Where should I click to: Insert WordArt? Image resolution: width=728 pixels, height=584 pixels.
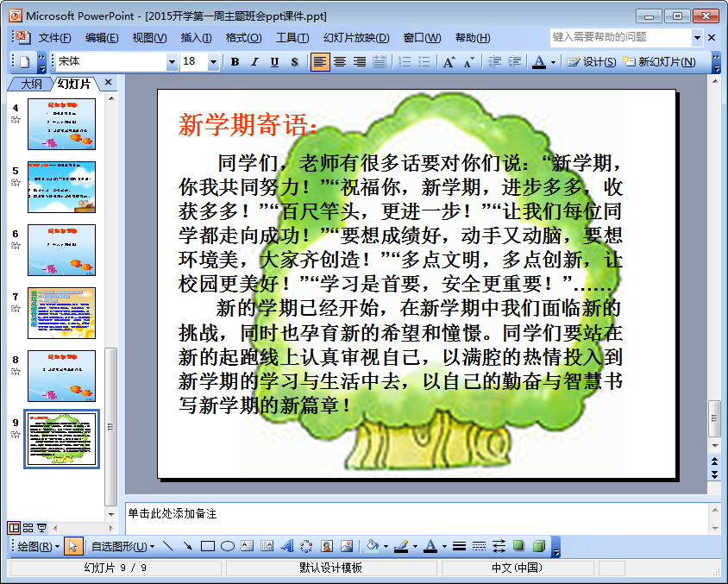[x=287, y=546]
